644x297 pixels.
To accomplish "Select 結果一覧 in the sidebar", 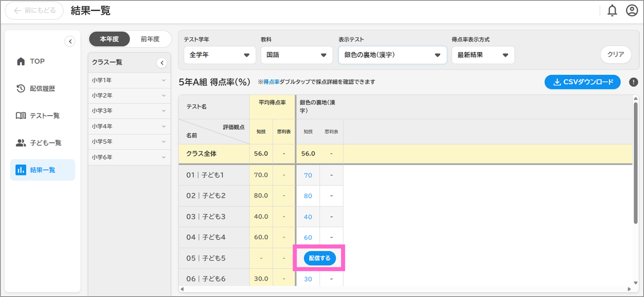I will [43, 170].
